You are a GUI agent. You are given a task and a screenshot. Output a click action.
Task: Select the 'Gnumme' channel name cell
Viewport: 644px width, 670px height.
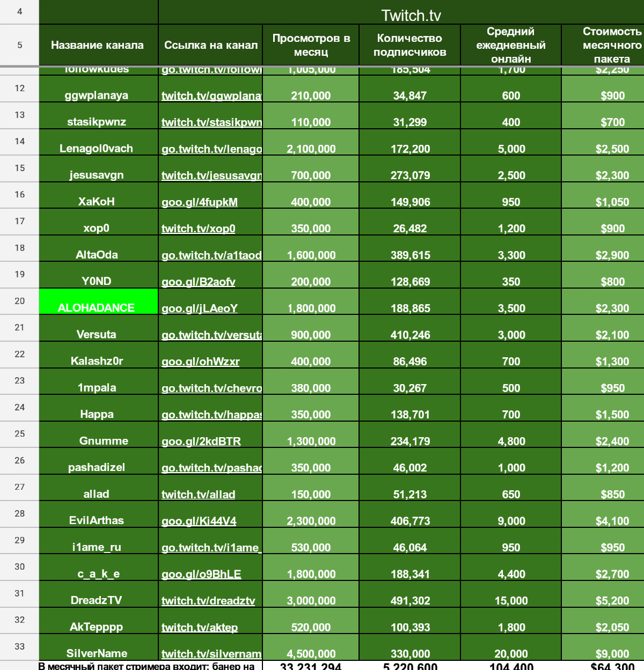(x=99, y=435)
